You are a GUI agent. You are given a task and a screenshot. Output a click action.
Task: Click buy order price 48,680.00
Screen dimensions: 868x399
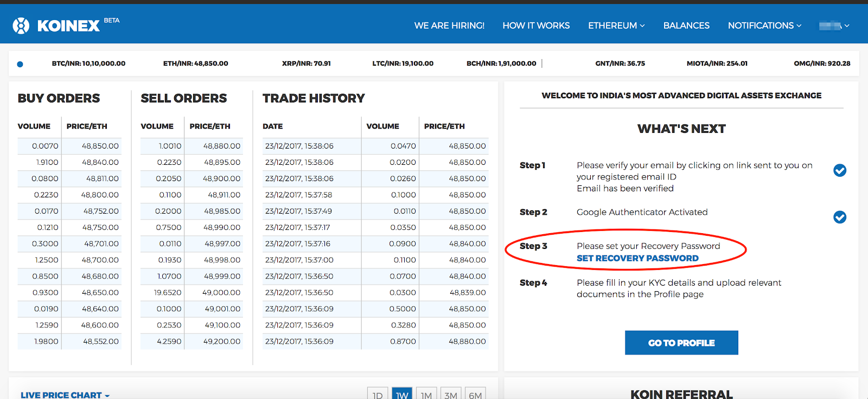pyautogui.click(x=100, y=276)
